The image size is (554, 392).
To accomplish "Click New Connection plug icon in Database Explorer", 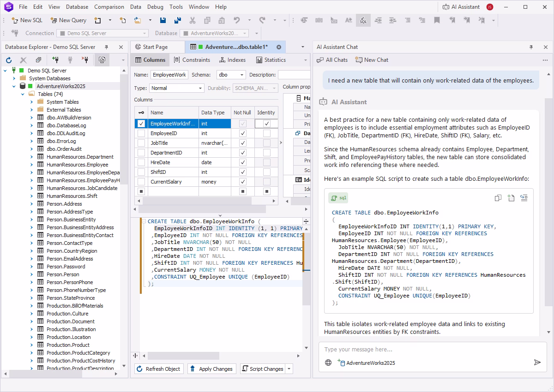I will (55, 60).
